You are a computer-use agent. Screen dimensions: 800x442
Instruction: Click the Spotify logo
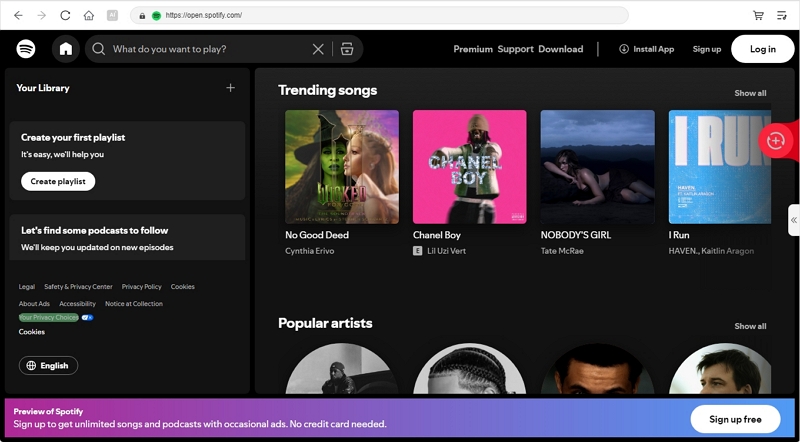[26, 49]
